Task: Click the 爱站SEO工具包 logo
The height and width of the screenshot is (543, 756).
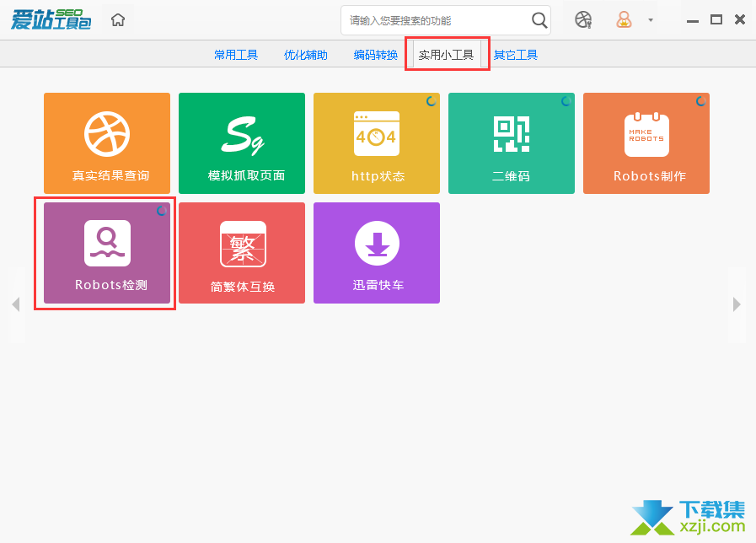Action: pyautogui.click(x=51, y=19)
